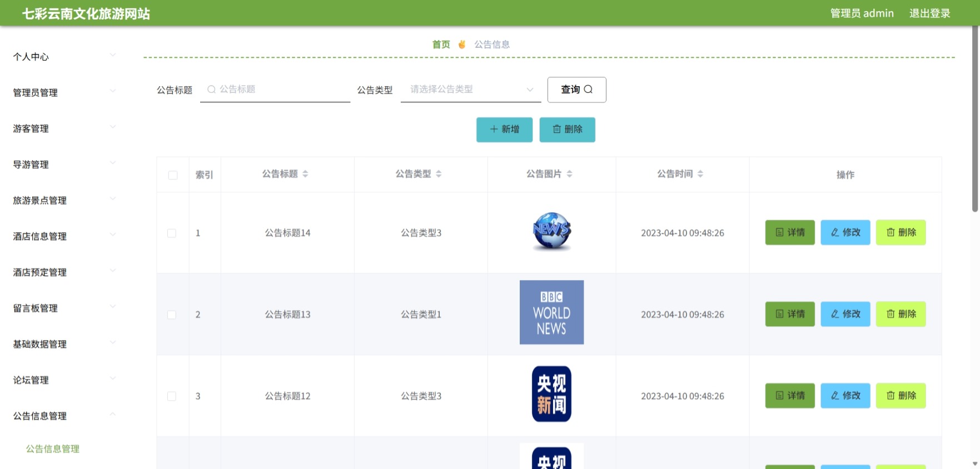This screenshot has width=980, height=469.
Task: Select 公告信息管理 submenu item
Action: pyautogui.click(x=53, y=449)
